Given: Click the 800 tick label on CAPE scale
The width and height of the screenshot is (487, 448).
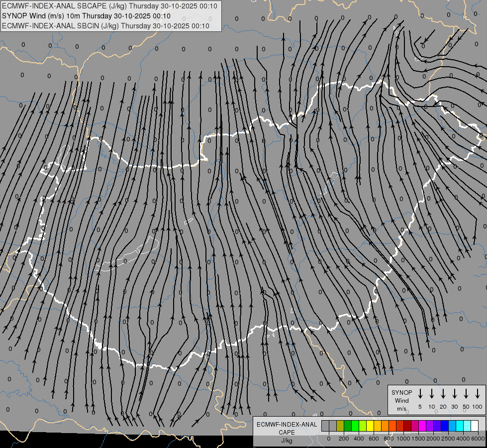Looking at the screenshot, I should click(x=389, y=439).
